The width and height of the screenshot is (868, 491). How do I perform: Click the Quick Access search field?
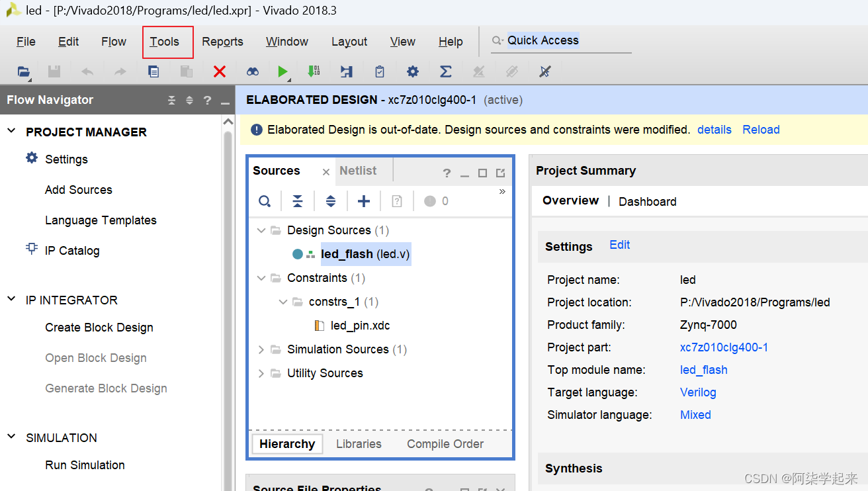[x=561, y=40]
